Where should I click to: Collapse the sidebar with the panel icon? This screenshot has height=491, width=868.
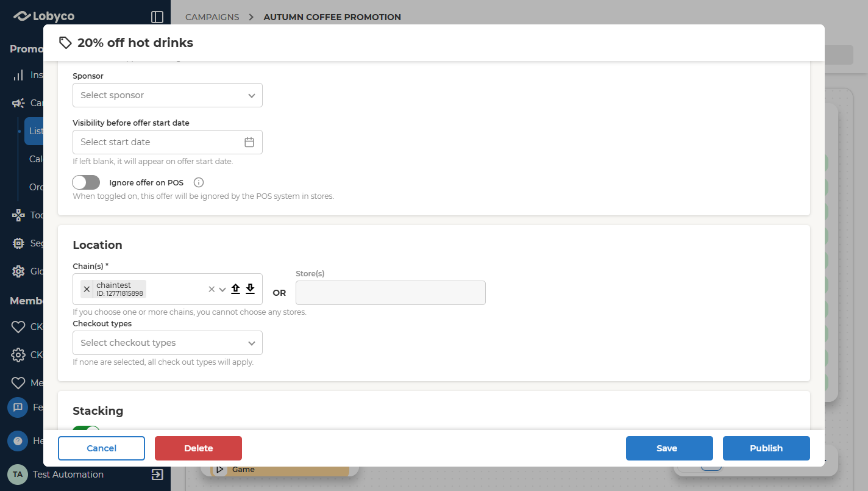[x=157, y=17]
